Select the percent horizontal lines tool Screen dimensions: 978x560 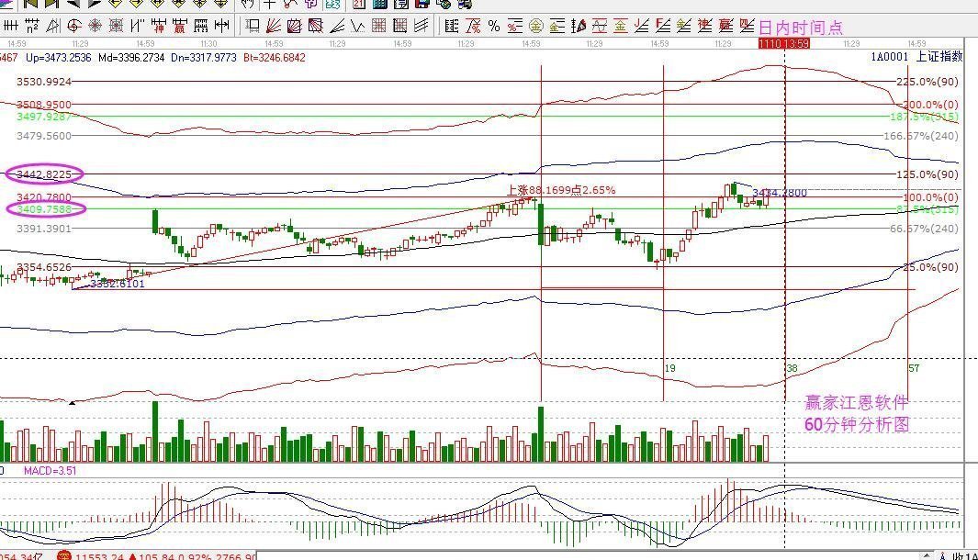click(515, 26)
